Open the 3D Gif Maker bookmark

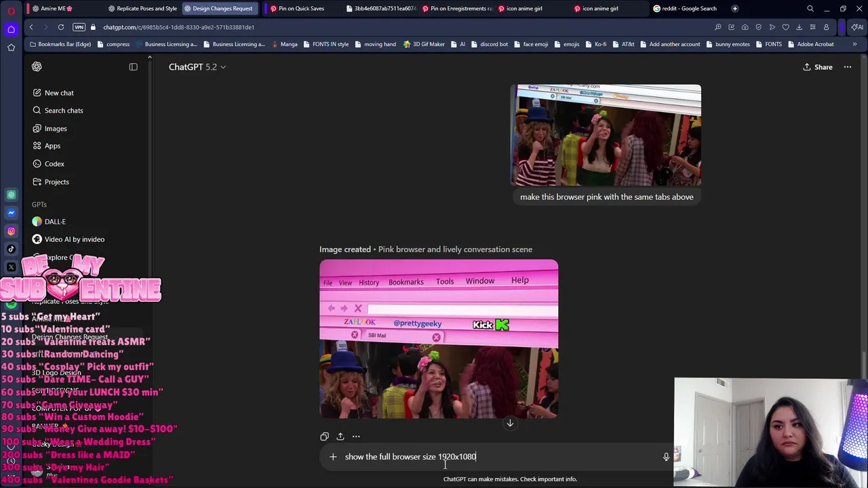tap(425, 44)
